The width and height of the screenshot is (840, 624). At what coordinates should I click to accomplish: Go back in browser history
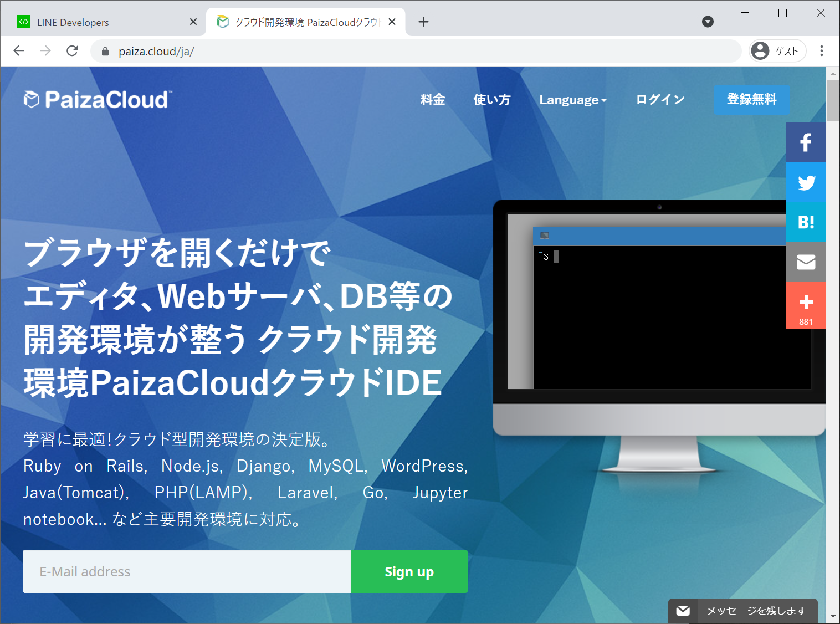point(19,51)
